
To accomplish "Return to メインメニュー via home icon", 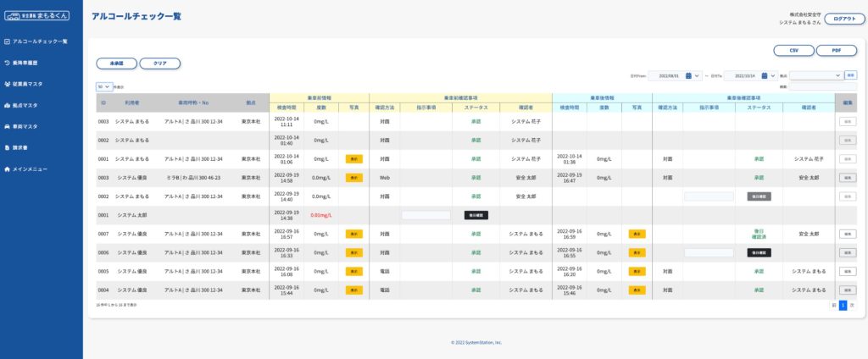I will tap(7, 169).
